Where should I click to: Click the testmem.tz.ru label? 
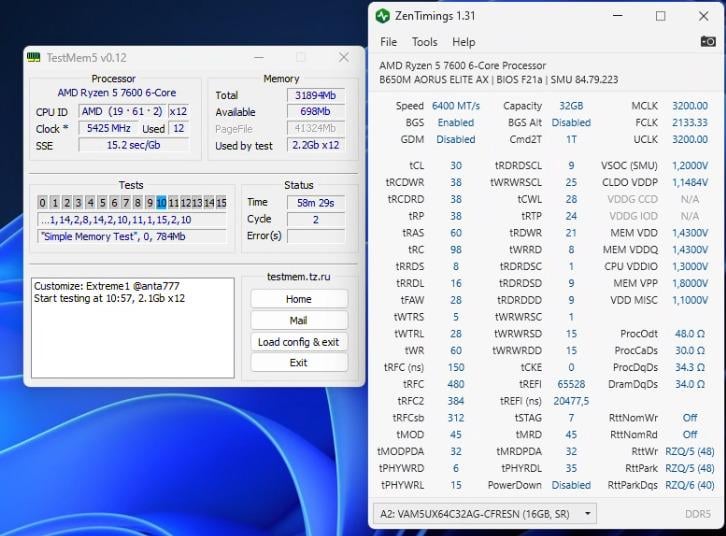[299, 277]
